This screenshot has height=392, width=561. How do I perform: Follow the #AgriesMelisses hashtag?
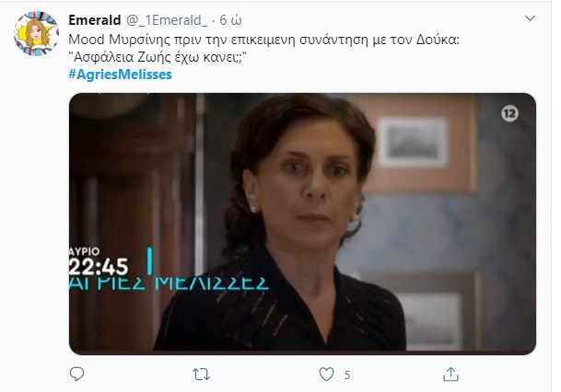point(120,75)
